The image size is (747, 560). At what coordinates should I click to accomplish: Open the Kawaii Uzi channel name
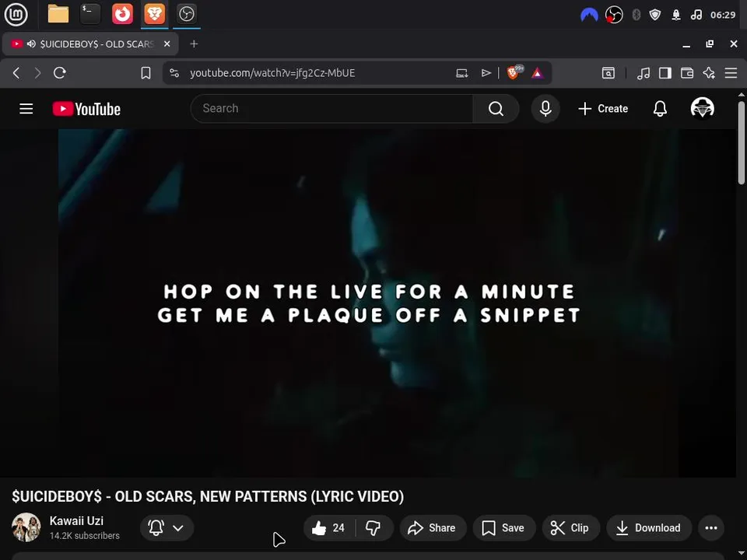[x=76, y=521]
